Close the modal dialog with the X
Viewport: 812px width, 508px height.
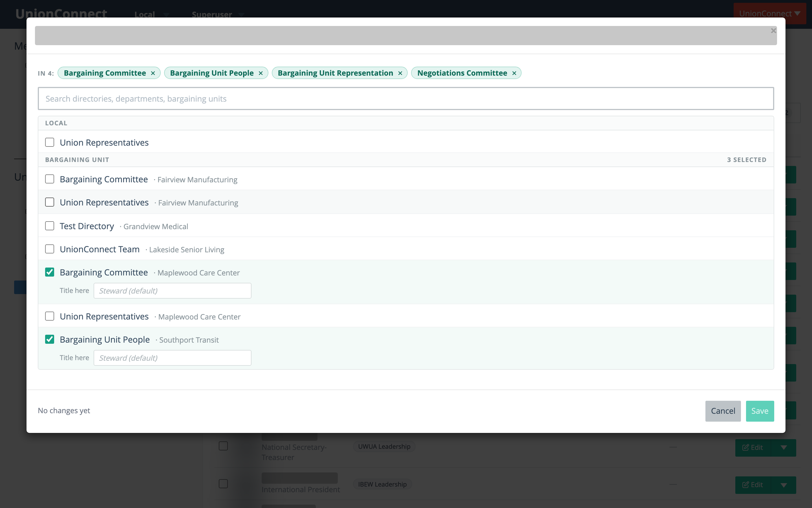tap(773, 30)
